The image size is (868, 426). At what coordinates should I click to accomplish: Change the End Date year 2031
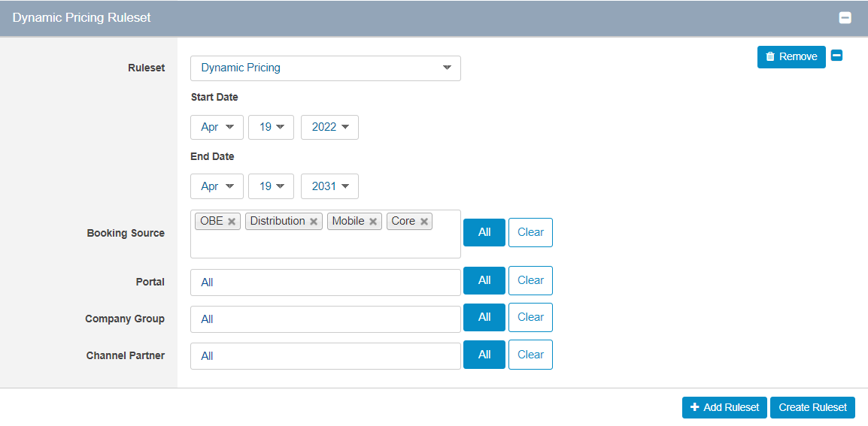click(x=330, y=186)
